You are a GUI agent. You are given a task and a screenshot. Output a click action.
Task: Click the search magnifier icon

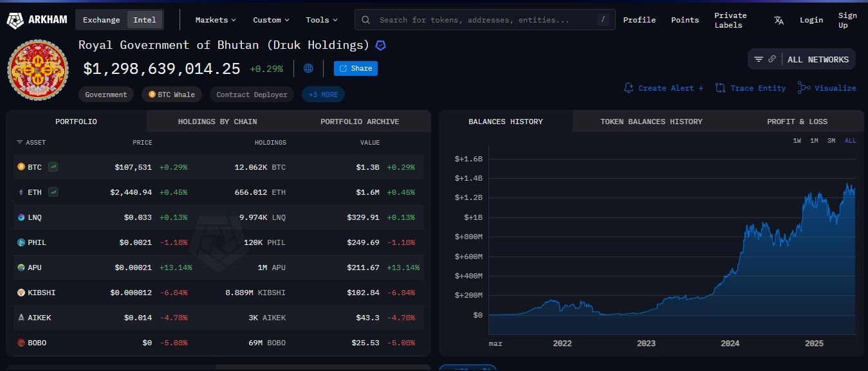365,20
